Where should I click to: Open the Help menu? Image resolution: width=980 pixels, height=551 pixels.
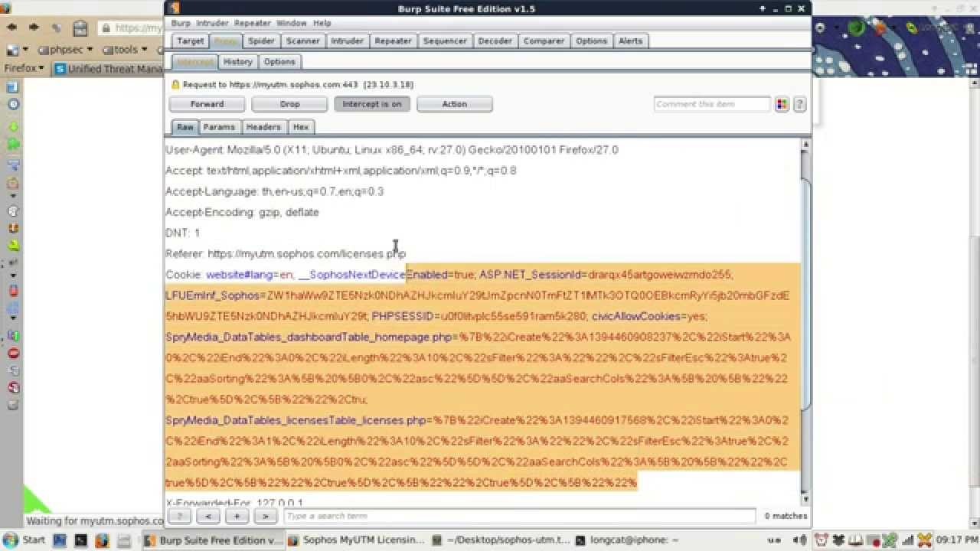tap(322, 24)
